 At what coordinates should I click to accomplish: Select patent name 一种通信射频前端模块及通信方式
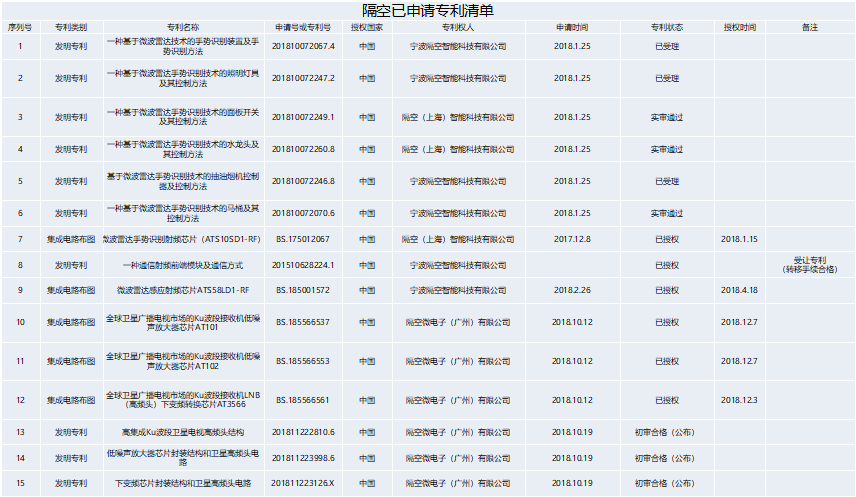point(183,265)
